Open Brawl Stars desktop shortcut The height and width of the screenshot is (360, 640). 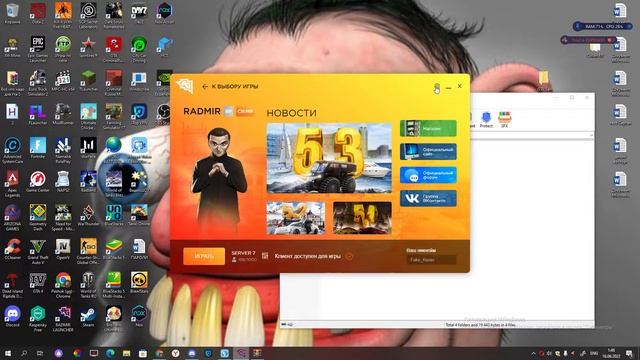pos(139,283)
